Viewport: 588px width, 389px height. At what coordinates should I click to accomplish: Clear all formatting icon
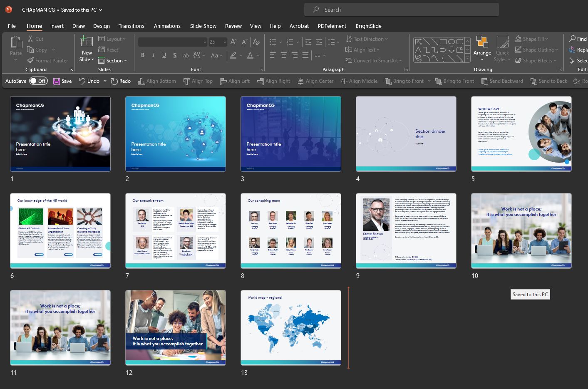point(256,42)
